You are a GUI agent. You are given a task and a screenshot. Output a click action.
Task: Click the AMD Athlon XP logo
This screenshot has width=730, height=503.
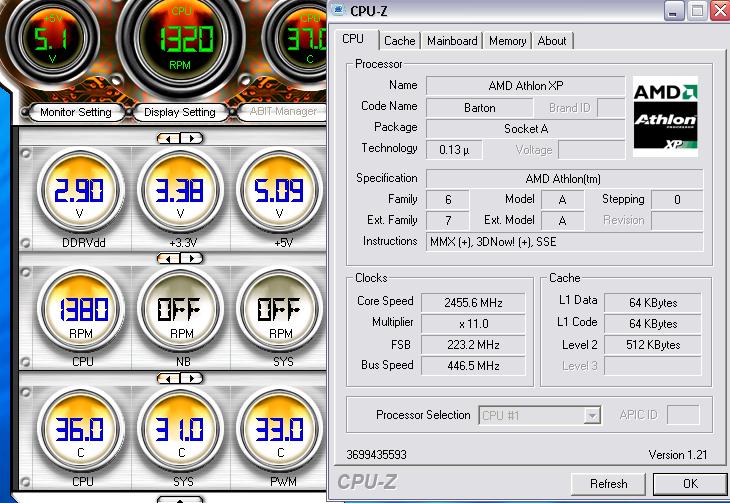665,116
